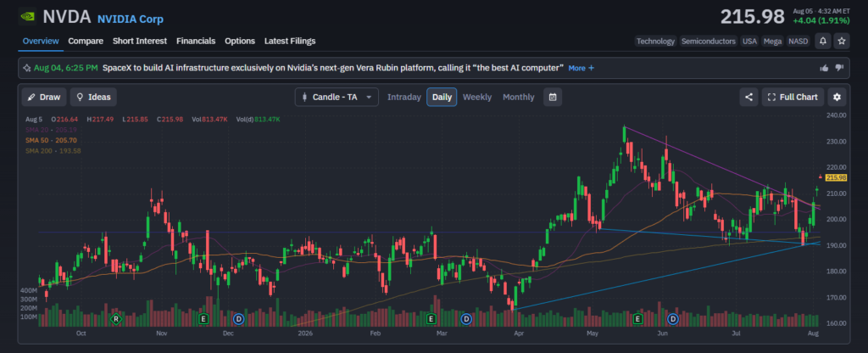Click the earnings E marker before March
The image size is (868, 353).
point(431,319)
